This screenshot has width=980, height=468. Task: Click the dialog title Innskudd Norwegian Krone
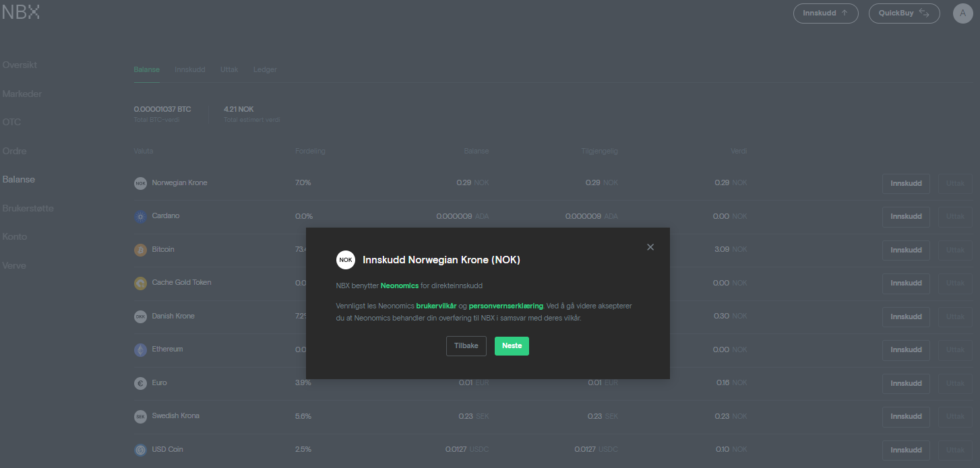pyautogui.click(x=441, y=260)
